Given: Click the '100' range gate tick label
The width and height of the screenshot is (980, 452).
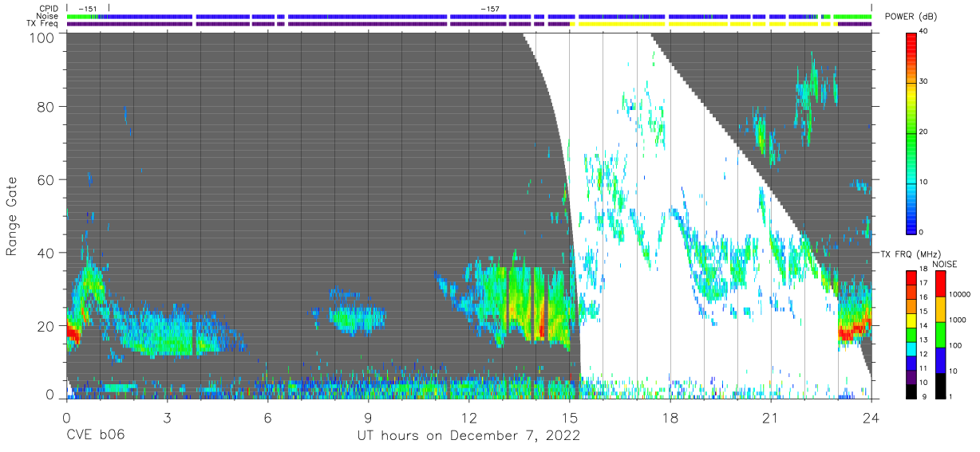Looking at the screenshot, I should (44, 37).
